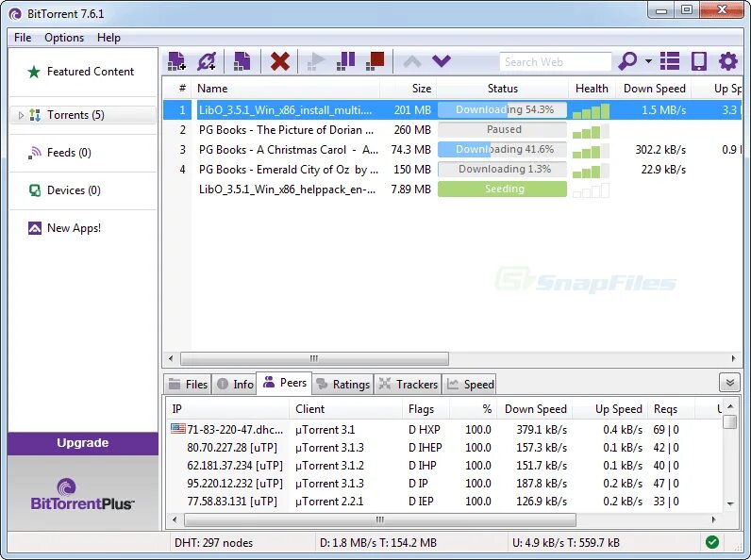Viewport: 751px width, 560px height.
Task: Sort torrents by Down Speed header
Action: [654, 89]
